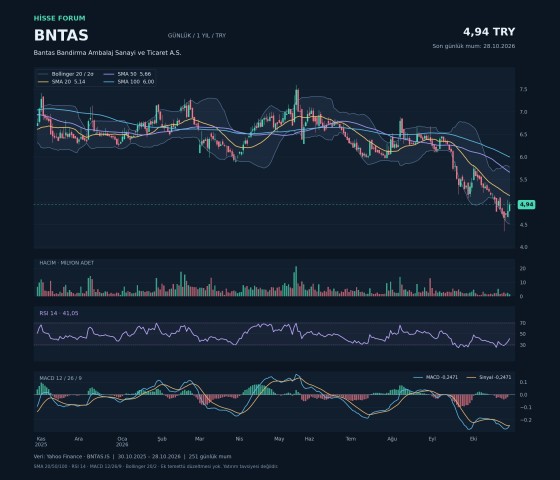The image size is (560, 480).
Task: Click the Eki month label
Action: point(473,439)
